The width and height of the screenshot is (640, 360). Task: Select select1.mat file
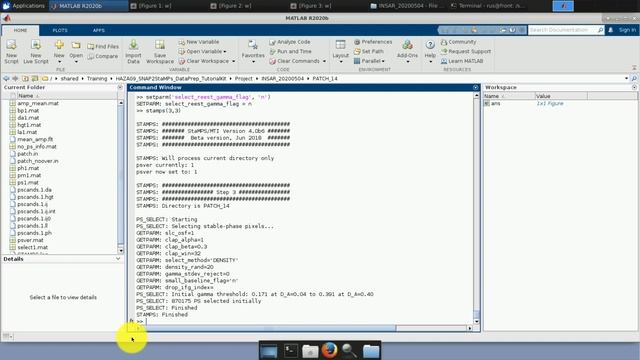[x=32, y=247]
